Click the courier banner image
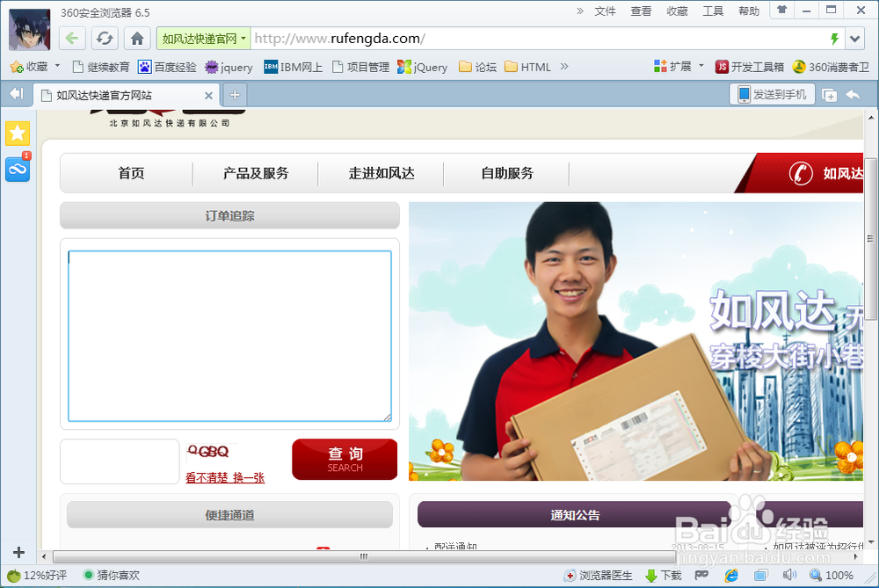 [x=636, y=341]
